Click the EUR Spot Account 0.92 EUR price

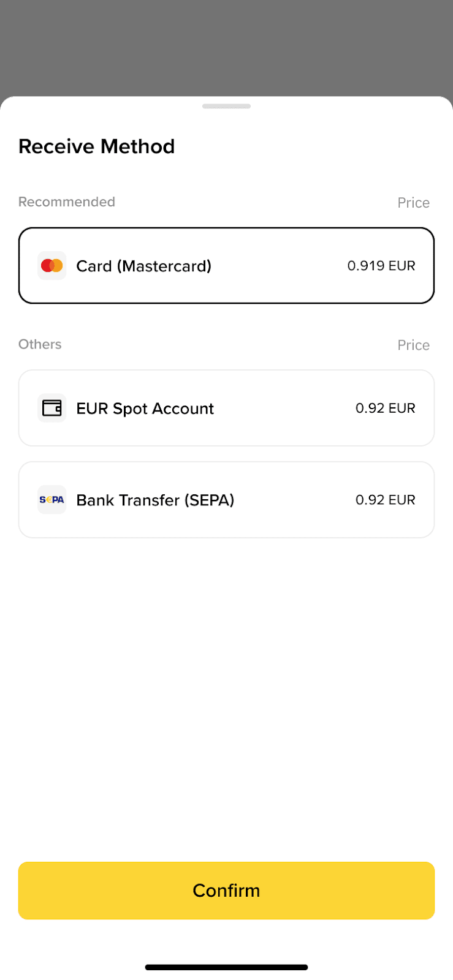[385, 408]
